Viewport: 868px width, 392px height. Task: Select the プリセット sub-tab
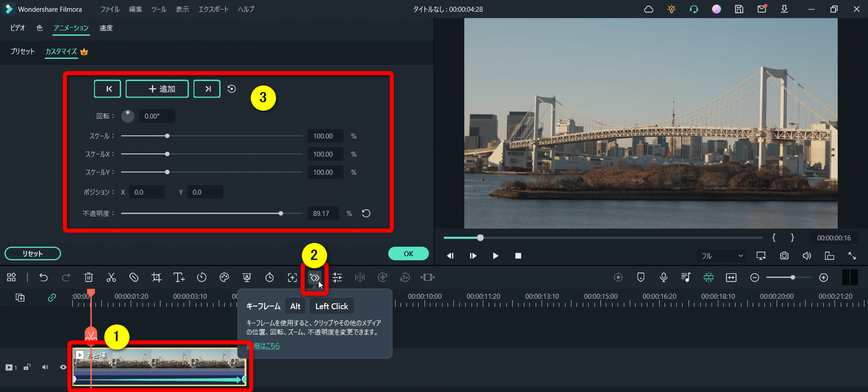point(23,52)
